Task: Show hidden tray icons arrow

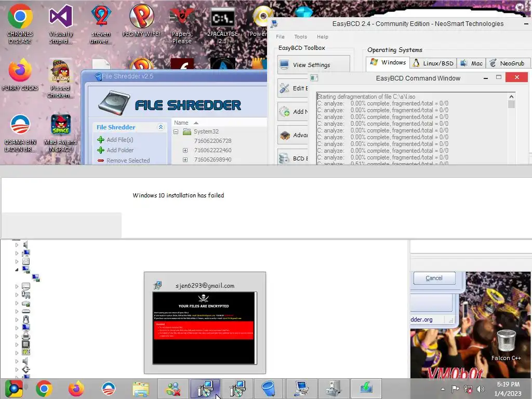Action: coord(443,389)
